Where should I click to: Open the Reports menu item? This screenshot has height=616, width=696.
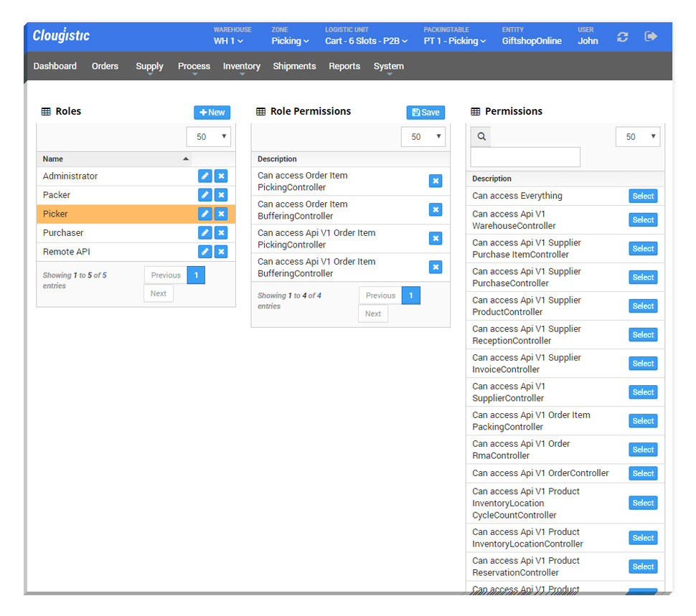pyautogui.click(x=344, y=66)
